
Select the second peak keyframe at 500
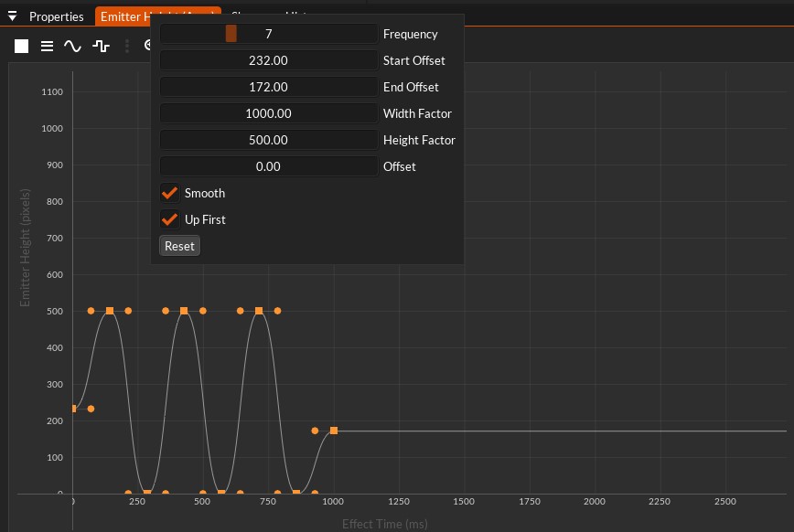pos(184,311)
